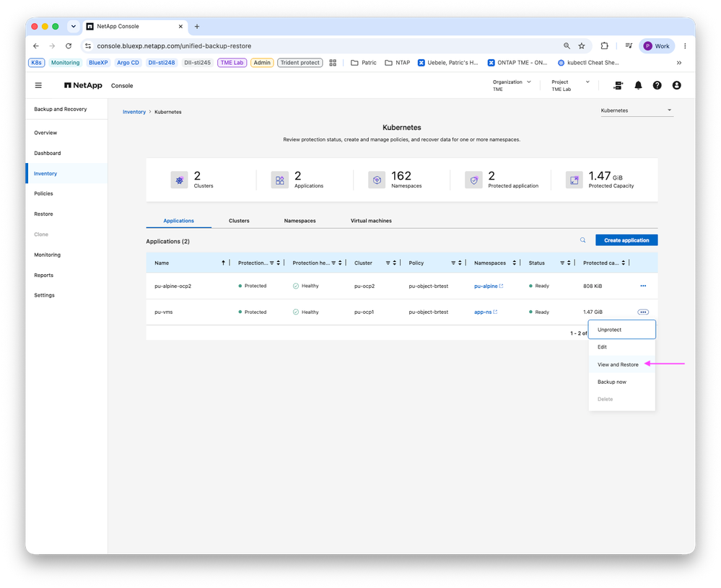Filter the Cluster column

(388, 263)
